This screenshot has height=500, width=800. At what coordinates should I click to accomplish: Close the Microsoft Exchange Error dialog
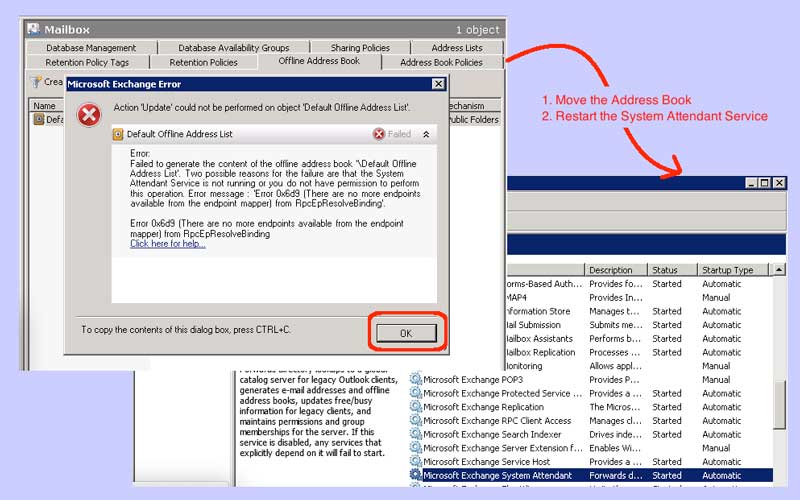(x=438, y=84)
